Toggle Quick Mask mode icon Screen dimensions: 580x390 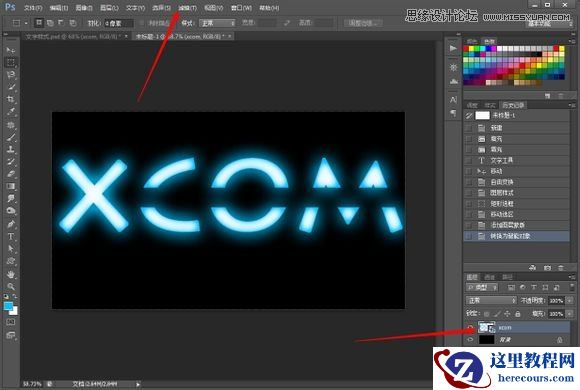[11, 322]
